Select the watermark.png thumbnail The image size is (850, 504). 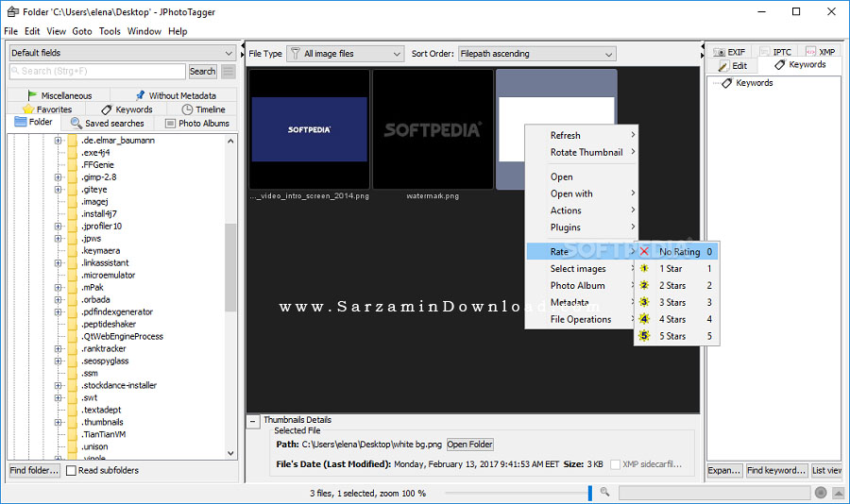[433, 129]
